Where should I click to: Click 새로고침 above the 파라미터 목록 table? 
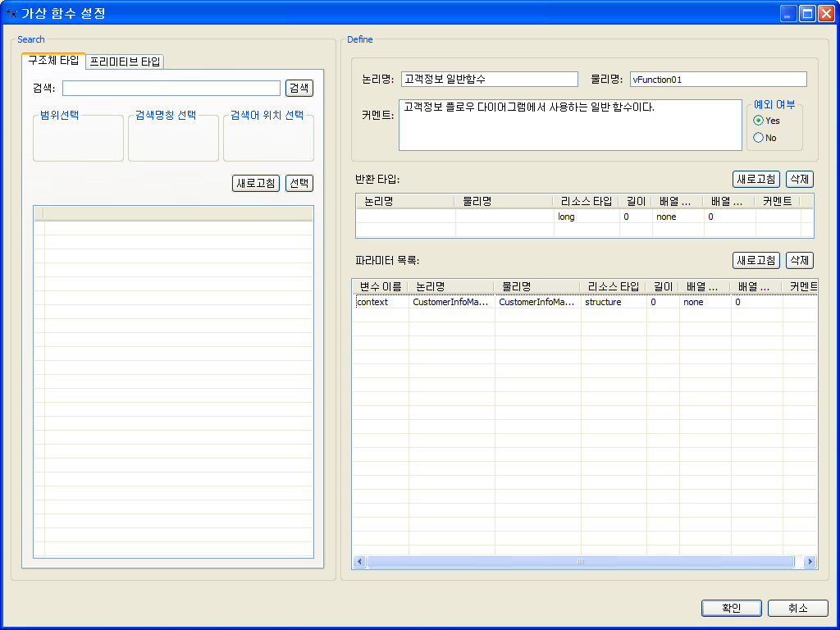coord(756,260)
